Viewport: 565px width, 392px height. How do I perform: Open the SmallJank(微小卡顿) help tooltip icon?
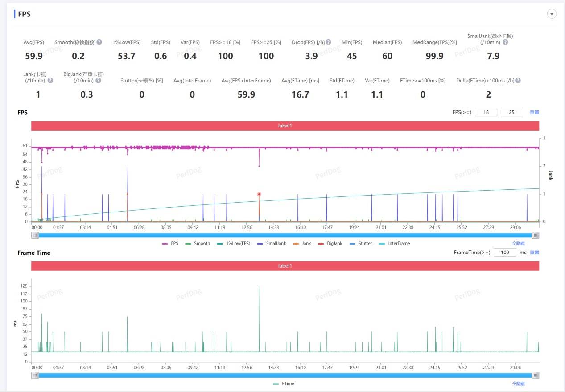coord(505,42)
